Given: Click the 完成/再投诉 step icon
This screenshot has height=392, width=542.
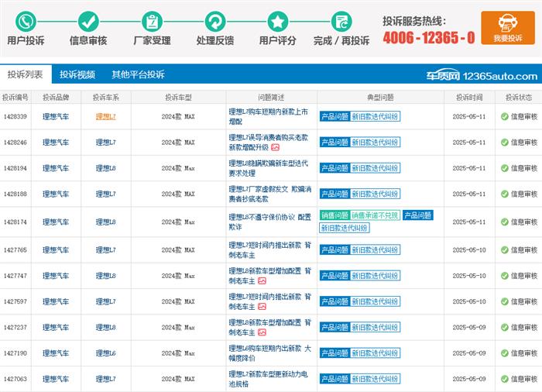Looking at the screenshot, I should (x=341, y=22).
